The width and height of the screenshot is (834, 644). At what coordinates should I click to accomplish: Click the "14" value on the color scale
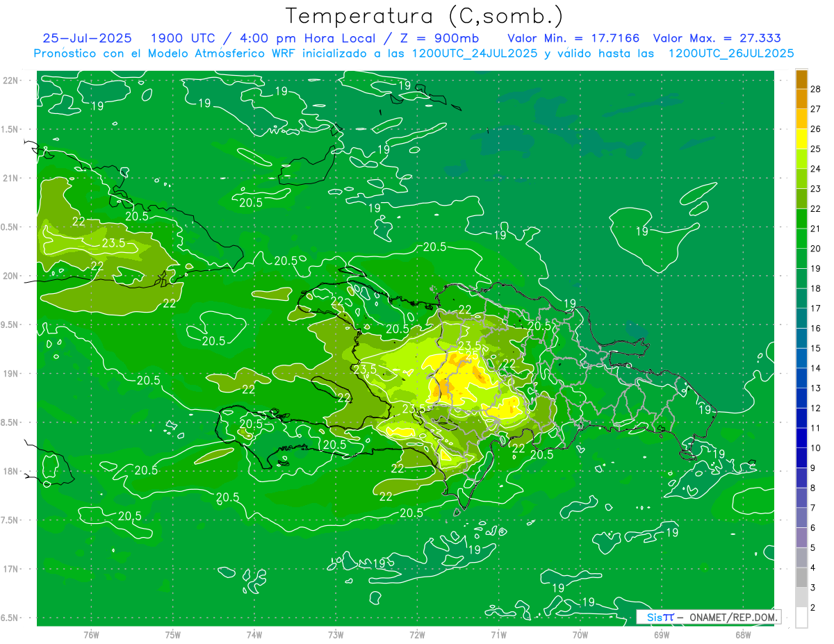[816, 368]
